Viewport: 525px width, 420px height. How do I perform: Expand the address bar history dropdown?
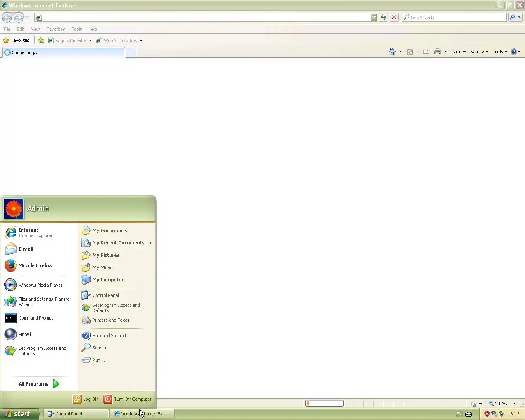(x=374, y=17)
